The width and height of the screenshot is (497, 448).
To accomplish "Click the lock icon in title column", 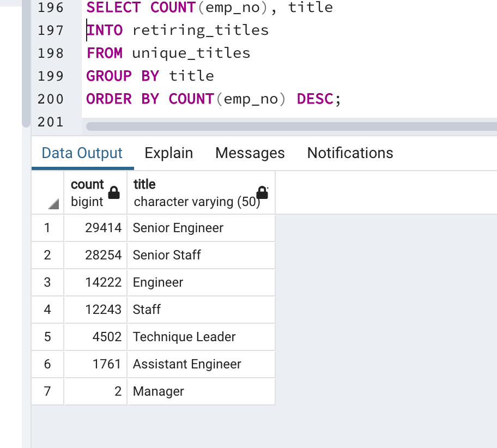I will tap(262, 192).
